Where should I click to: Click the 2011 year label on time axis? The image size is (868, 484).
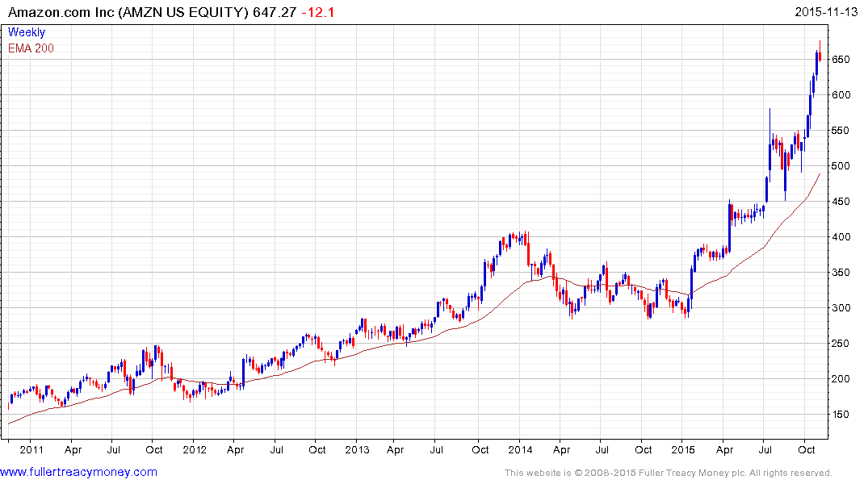click(x=31, y=449)
